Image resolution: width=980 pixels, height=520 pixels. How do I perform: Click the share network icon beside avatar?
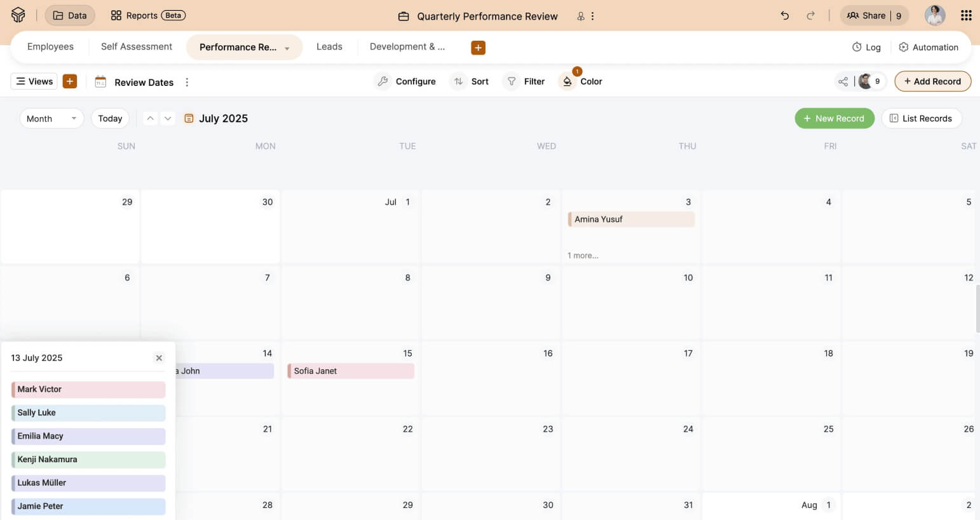(x=843, y=81)
